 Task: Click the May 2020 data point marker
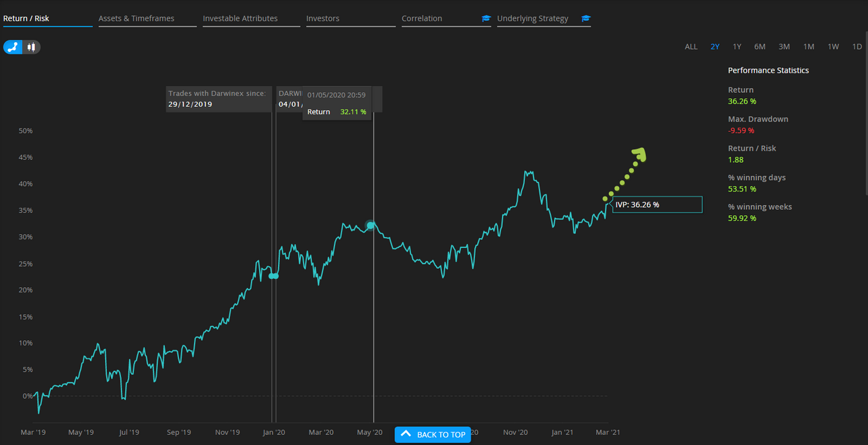point(371,225)
